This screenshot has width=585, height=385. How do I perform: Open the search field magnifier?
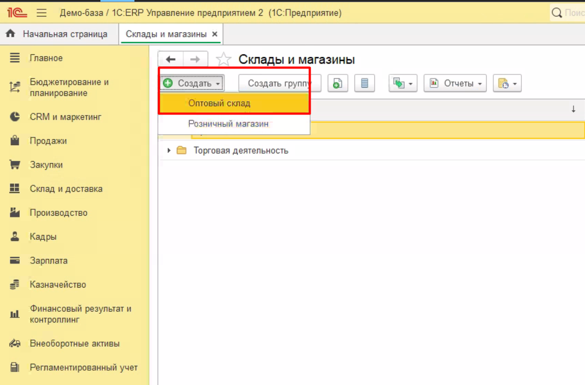click(557, 13)
